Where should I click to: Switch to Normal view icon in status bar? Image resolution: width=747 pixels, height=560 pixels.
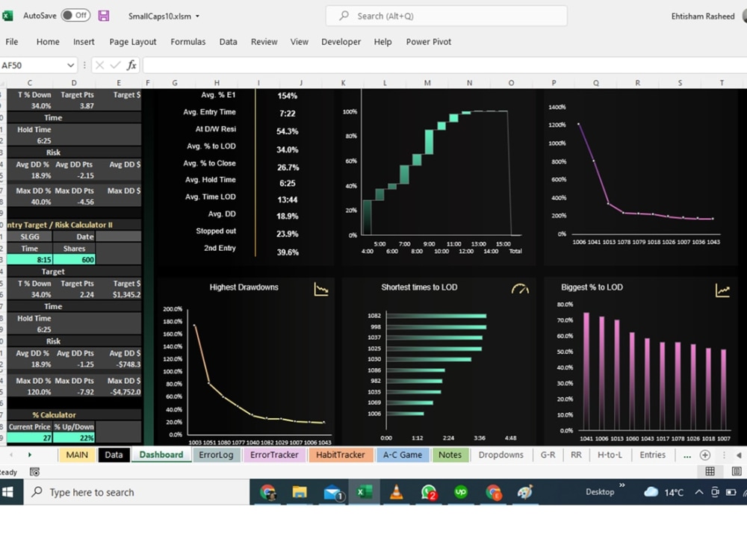pyautogui.click(x=710, y=471)
